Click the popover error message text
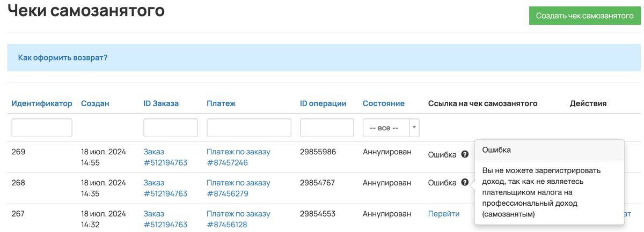Viewport: 644px width, 232px height. pos(541,192)
